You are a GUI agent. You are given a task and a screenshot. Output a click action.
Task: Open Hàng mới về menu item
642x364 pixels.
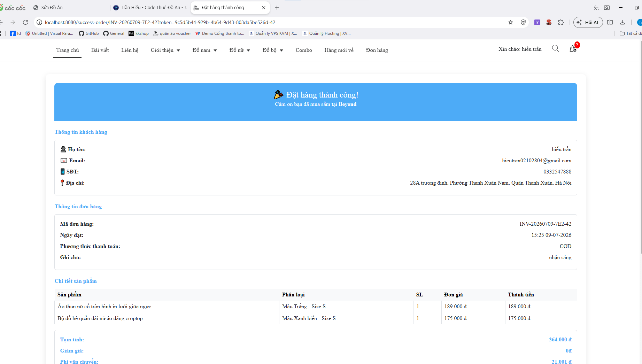coord(339,50)
